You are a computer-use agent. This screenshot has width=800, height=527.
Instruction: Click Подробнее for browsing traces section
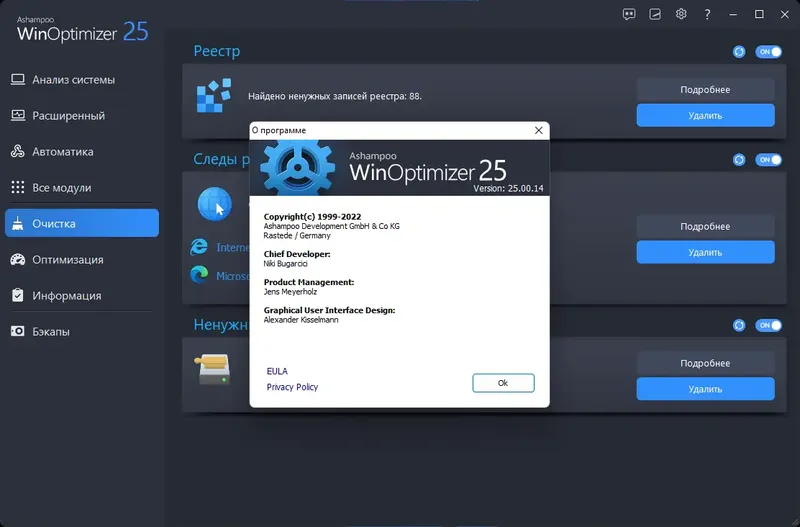(705, 226)
